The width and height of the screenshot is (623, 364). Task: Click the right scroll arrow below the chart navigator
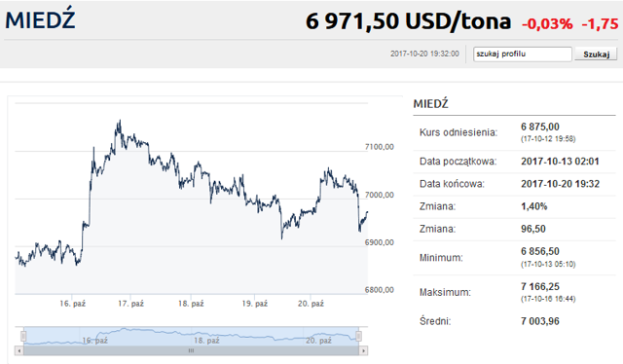[363, 351]
